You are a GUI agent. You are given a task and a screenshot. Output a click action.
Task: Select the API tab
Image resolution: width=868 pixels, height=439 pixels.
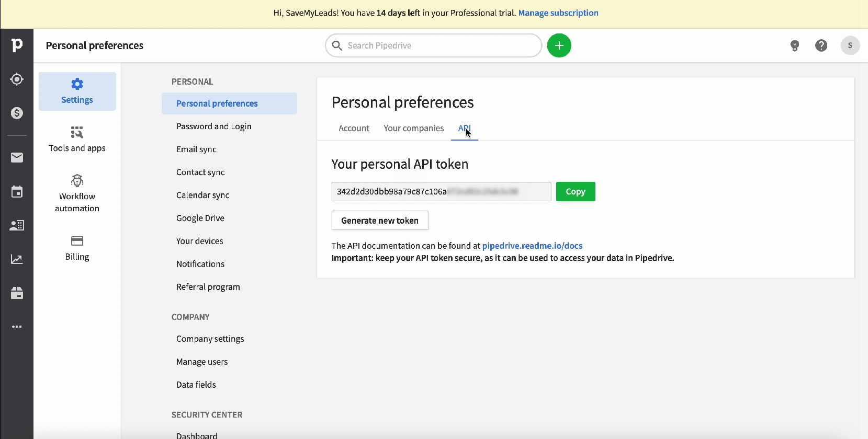pos(465,128)
